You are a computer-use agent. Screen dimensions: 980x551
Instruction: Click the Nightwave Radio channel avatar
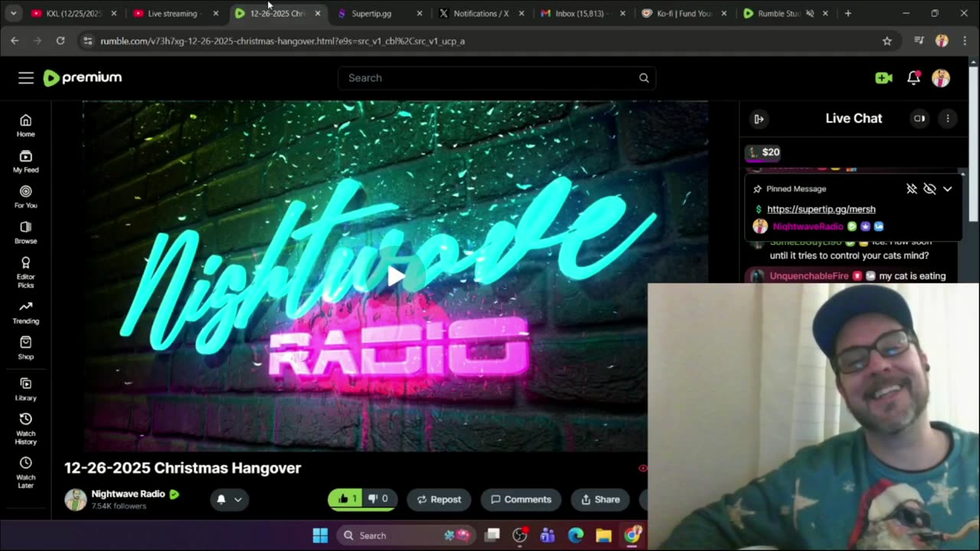click(76, 499)
